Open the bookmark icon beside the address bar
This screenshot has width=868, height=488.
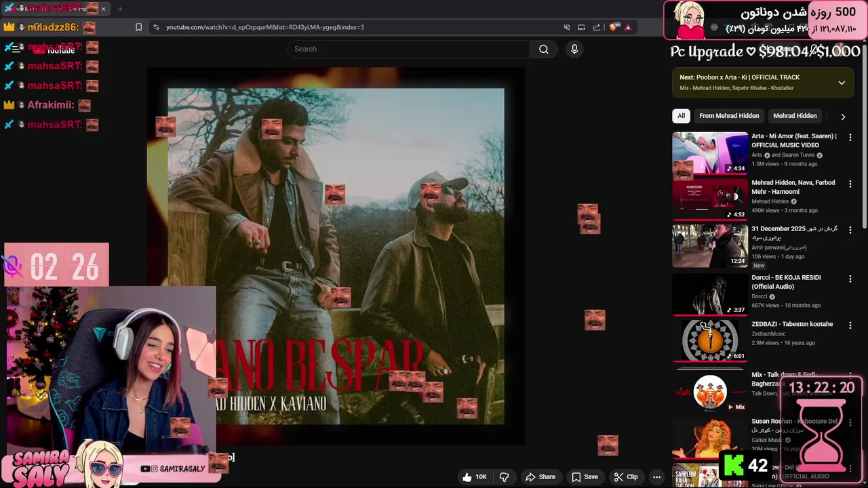coord(138,27)
